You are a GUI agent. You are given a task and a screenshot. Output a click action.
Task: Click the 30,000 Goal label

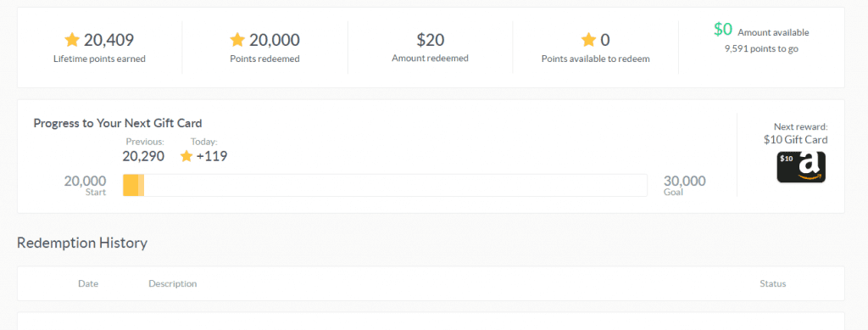coord(684,186)
